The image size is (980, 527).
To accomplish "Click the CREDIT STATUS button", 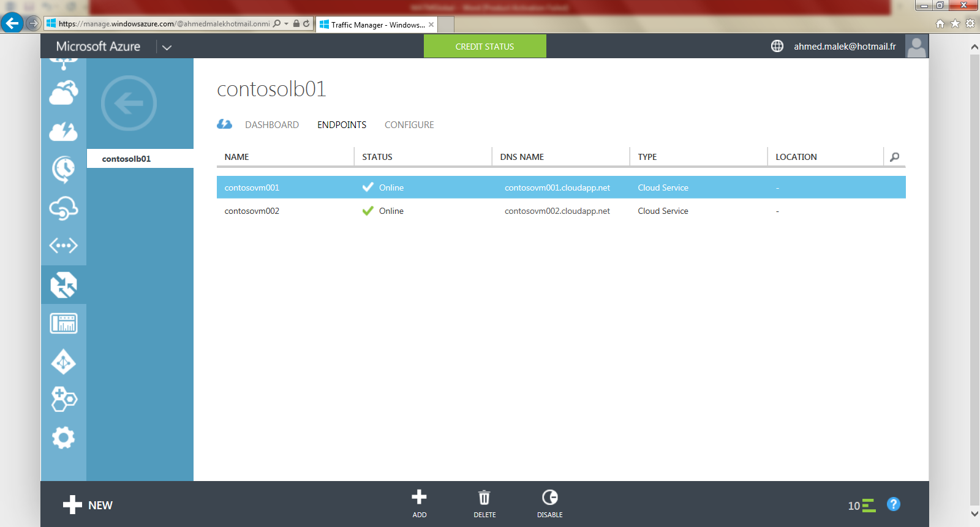I will [485, 46].
